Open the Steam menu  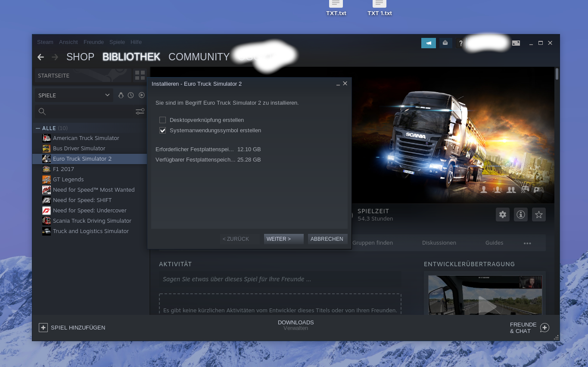click(x=45, y=42)
